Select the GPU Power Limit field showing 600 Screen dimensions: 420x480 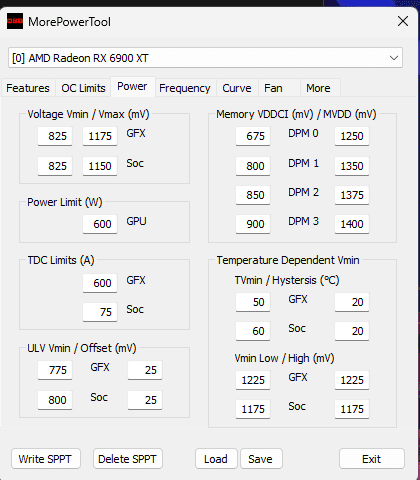tap(100, 224)
